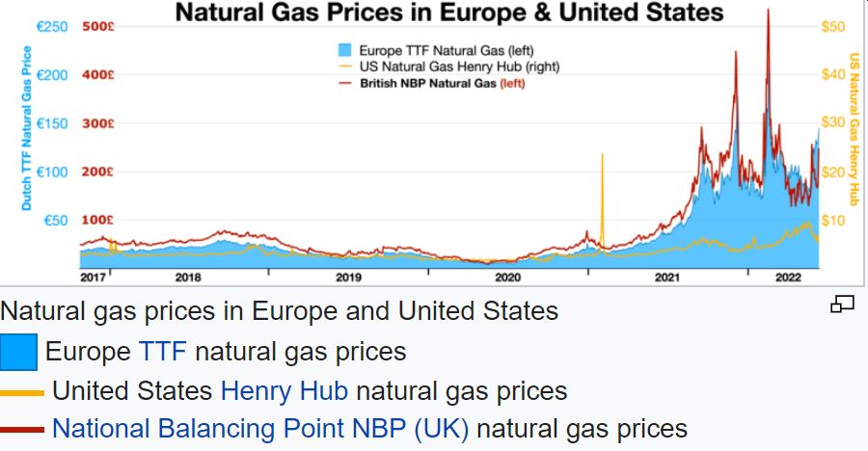Click the enlarge image icon

[x=842, y=305]
